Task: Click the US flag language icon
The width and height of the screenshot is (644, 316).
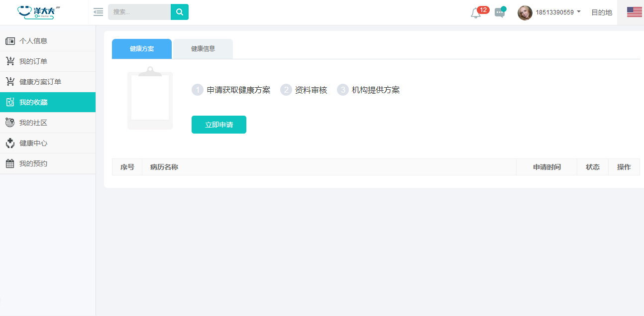Action: 634,12
